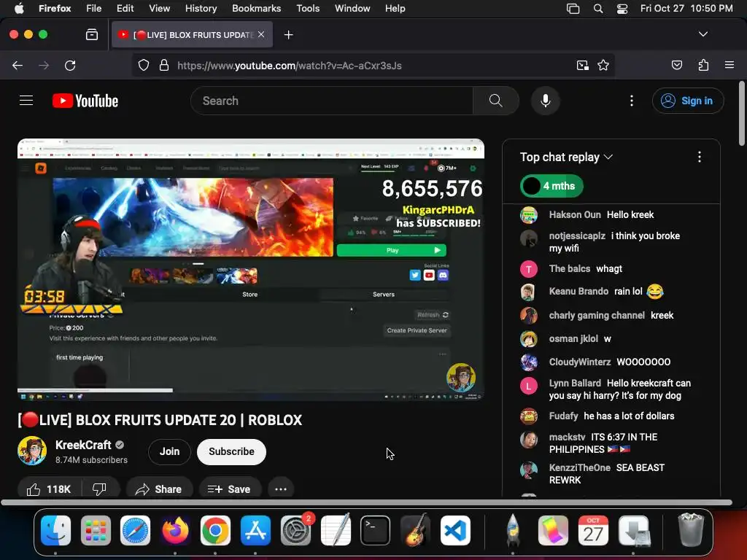Image resolution: width=747 pixels, height=560 pixels.
Task: Open Terminal from the Dock
Action: [376, 530]
